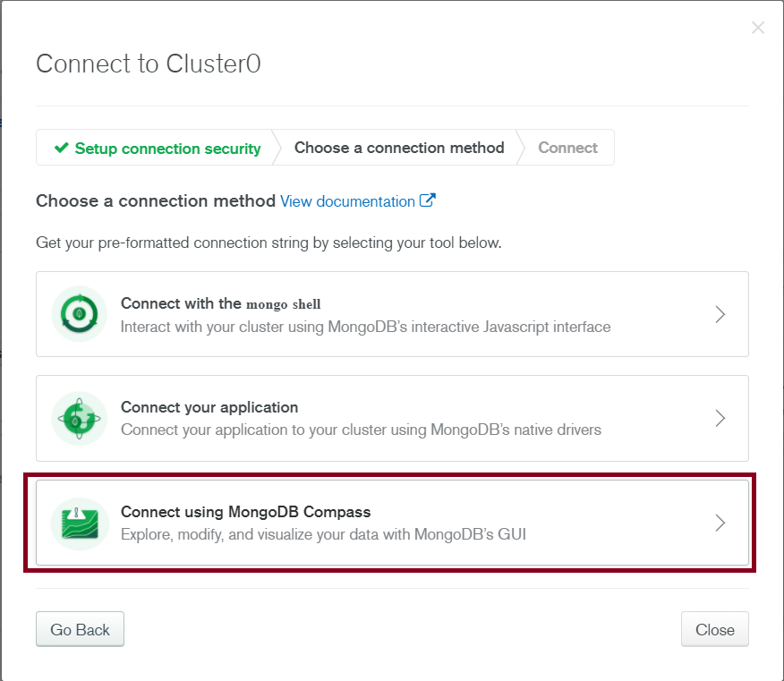
Task: Expand the mongo shell option chevron arrow
Action: (x=720, y=314)
